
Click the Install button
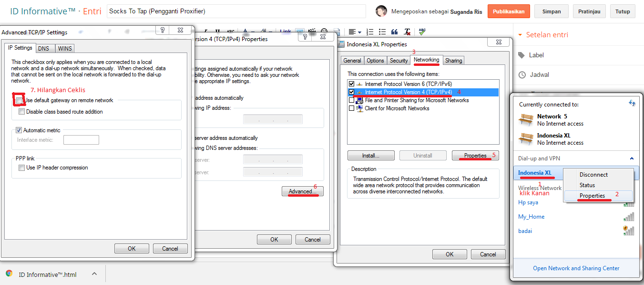pos(371,156)
